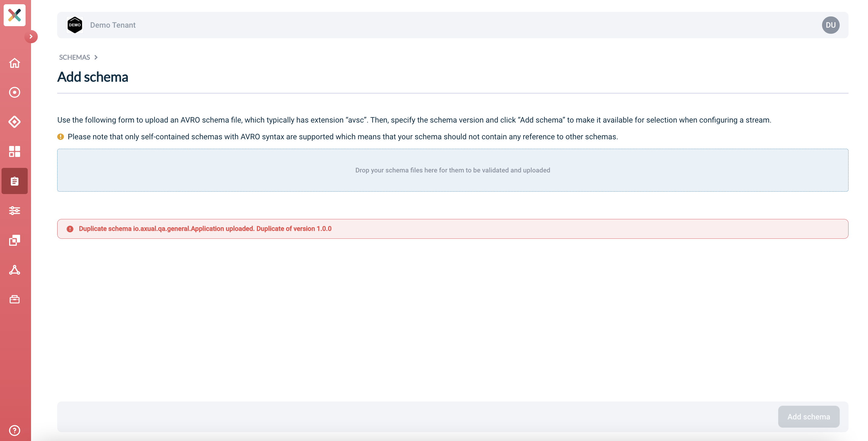Open the Home page icon
868x441 pixels.
(x=15, y=63)
